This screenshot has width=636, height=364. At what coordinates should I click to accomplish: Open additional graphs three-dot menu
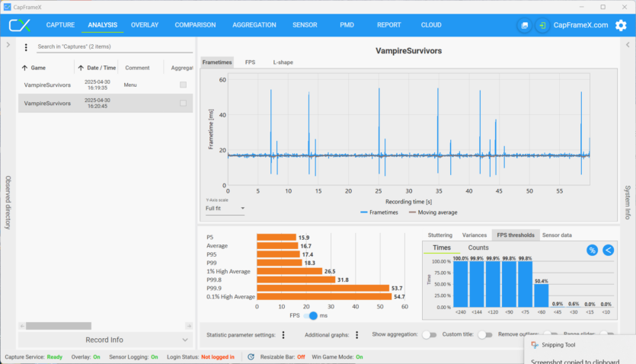click(356, 334)
